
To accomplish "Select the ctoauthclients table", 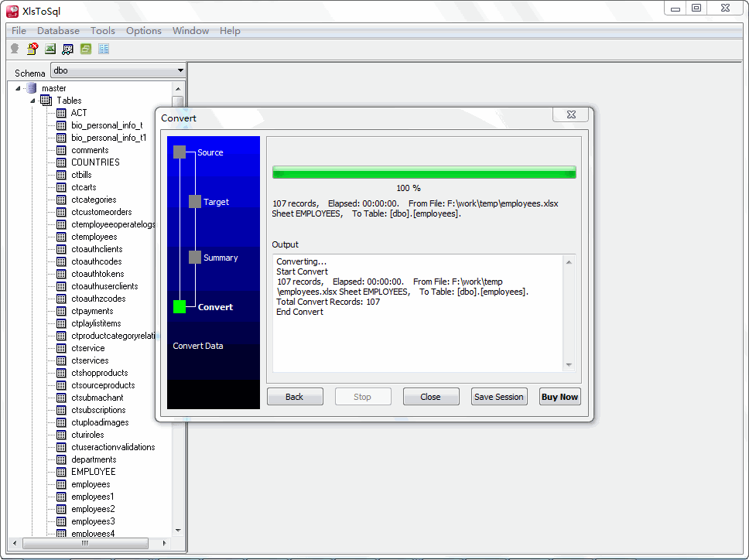I will 97,249.
